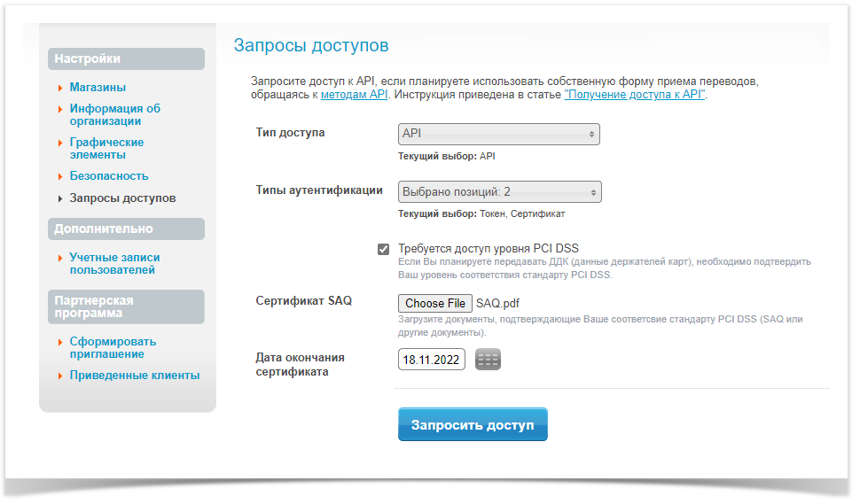
Task: Open the Типы аутентификации dropdown
Action: 500,191
